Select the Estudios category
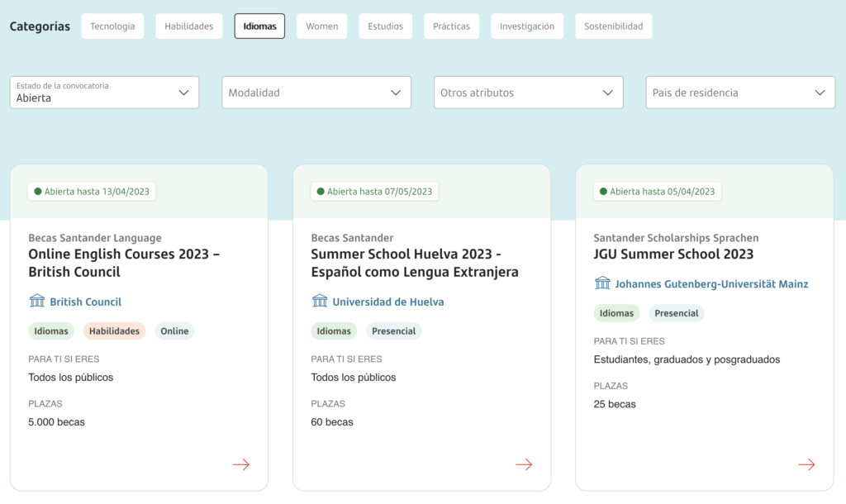 coord(385,26)
